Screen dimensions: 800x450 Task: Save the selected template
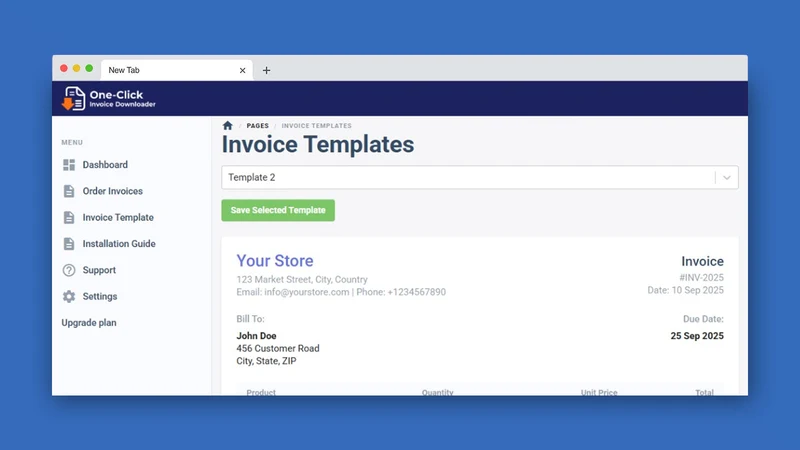278,210
